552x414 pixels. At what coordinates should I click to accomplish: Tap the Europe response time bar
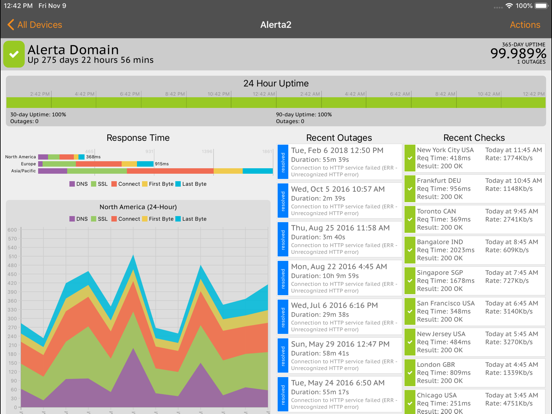(x=96, y=164)
